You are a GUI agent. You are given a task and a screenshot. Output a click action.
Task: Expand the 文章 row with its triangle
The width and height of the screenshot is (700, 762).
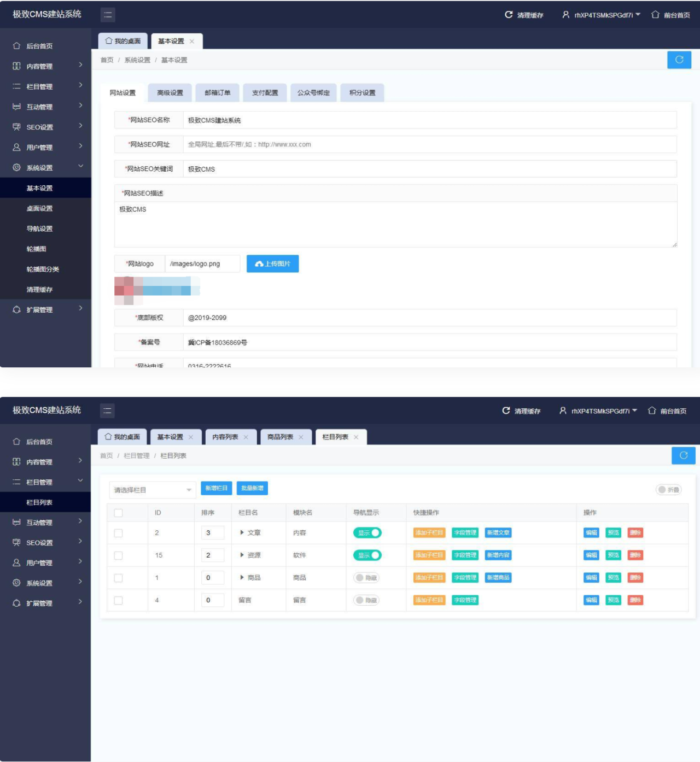coord(242,533)
